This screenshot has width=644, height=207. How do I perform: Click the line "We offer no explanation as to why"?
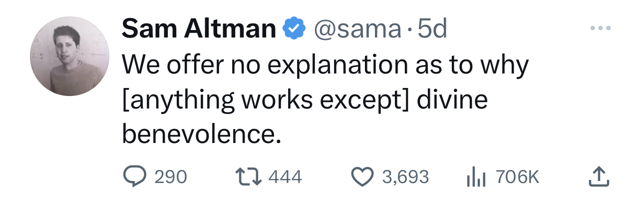325,65
